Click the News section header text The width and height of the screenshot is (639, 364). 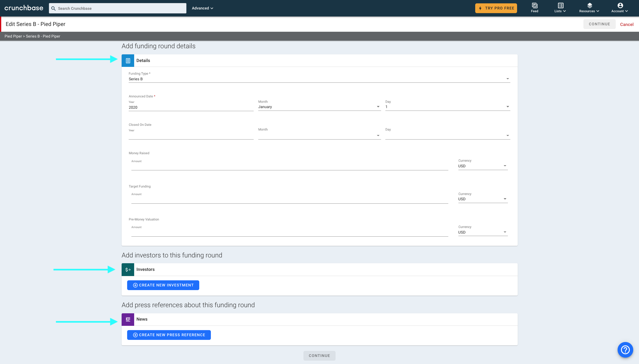coord(142,319)
